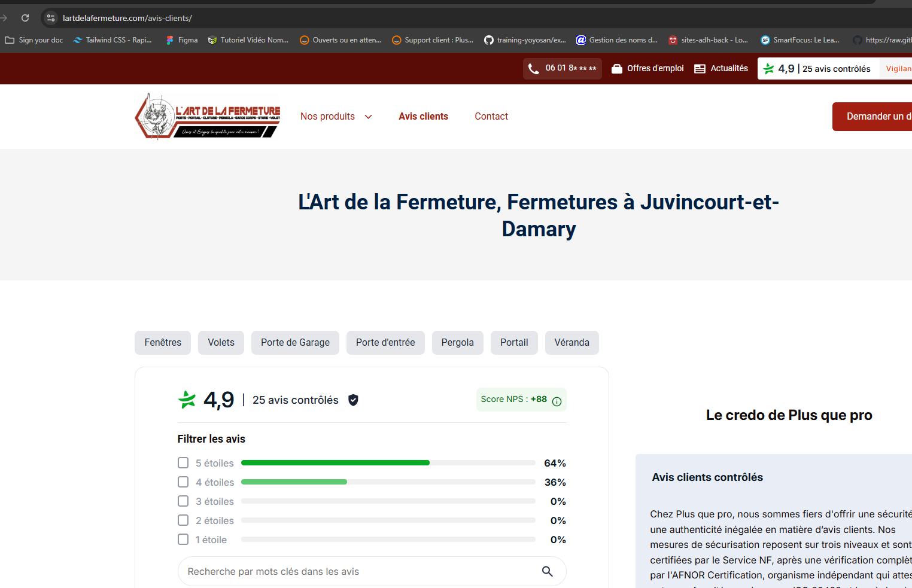Click the Score NPS +88 badge
This screenshot has height=588, width=912.
tap(521, 400)
